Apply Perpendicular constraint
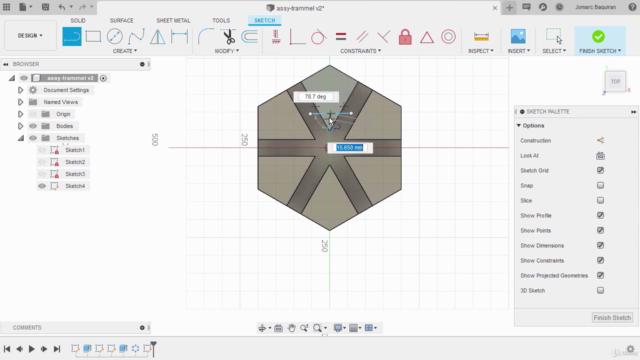 tap(383, 37)
